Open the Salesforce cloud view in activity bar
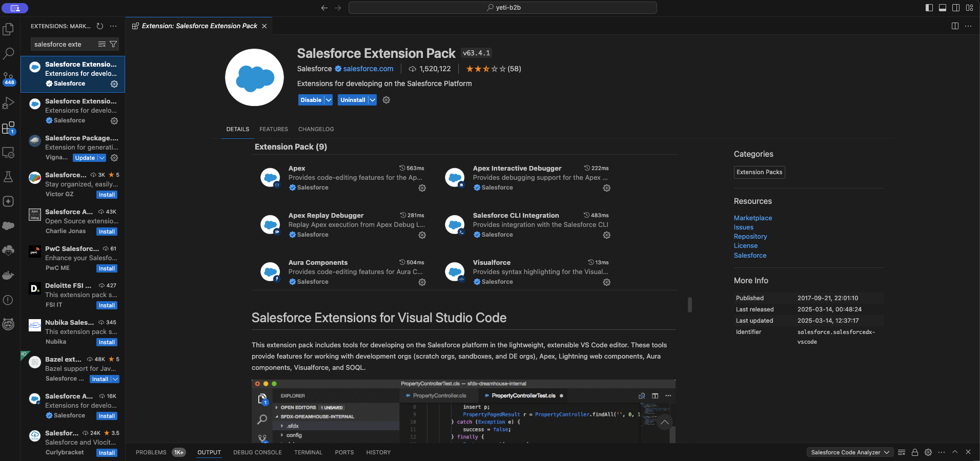Viewport: 980px width, 461px height. tap(8, 226)
